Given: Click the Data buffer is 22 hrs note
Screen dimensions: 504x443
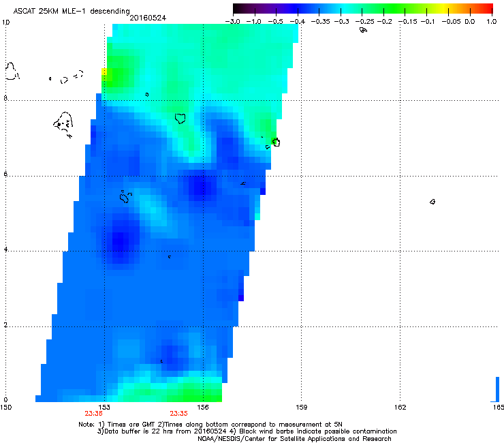Looking at the screenshot, I should [247, 431].
